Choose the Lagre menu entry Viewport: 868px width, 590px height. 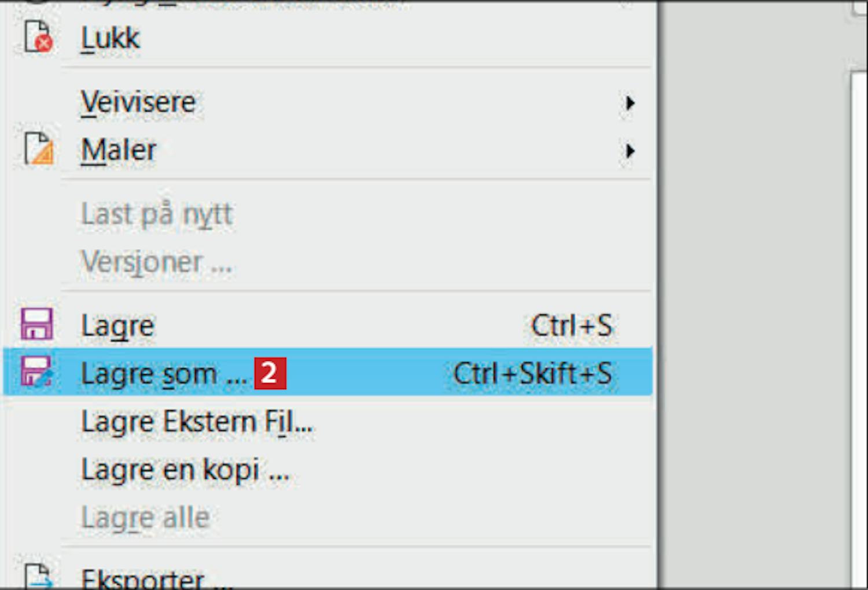[x=328, y=325]
